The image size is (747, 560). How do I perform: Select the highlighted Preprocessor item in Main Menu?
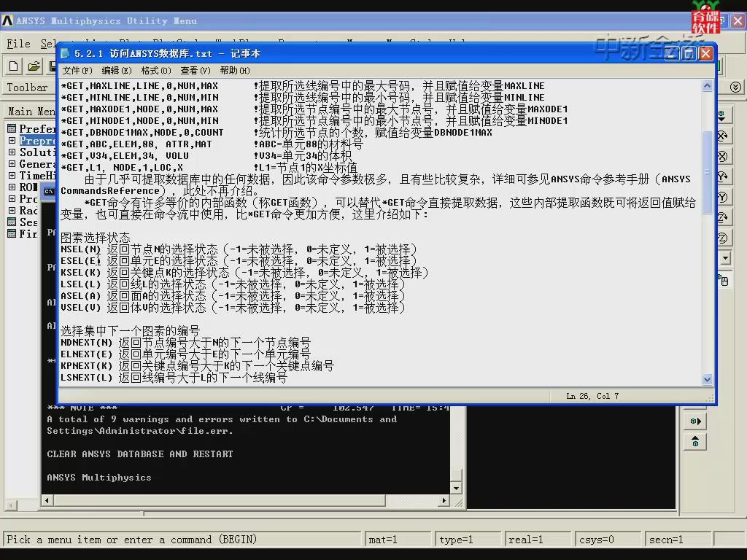click(37, 141)
